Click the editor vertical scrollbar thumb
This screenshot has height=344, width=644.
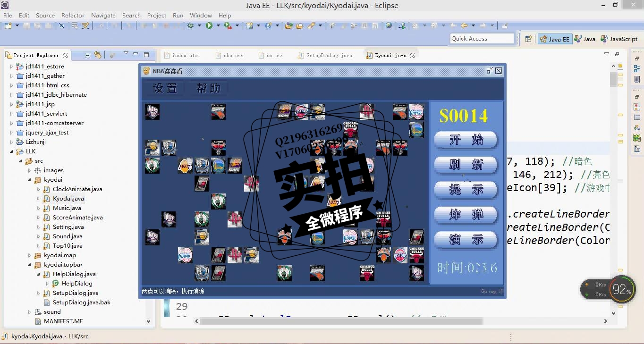tap(613, 79)
